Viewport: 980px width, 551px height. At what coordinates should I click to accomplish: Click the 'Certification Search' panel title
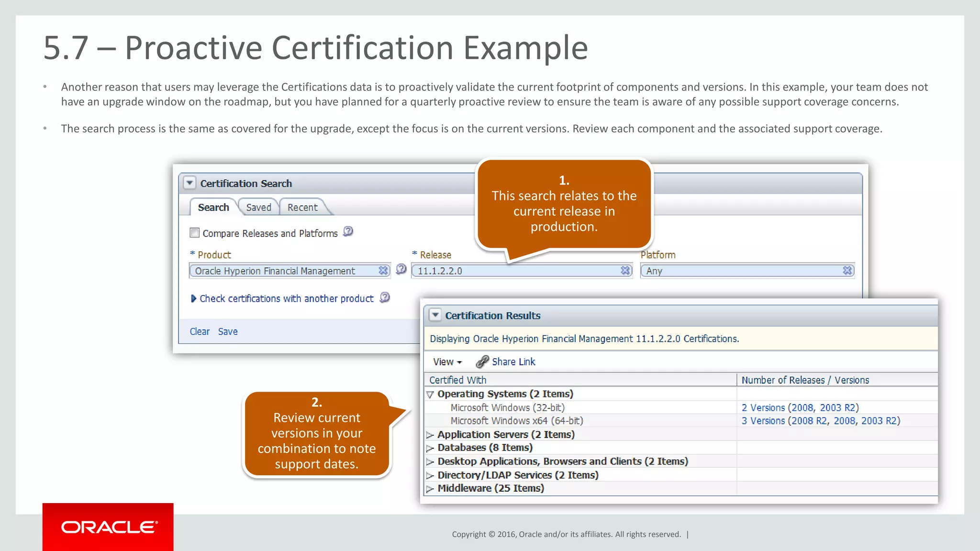(246, 184)
